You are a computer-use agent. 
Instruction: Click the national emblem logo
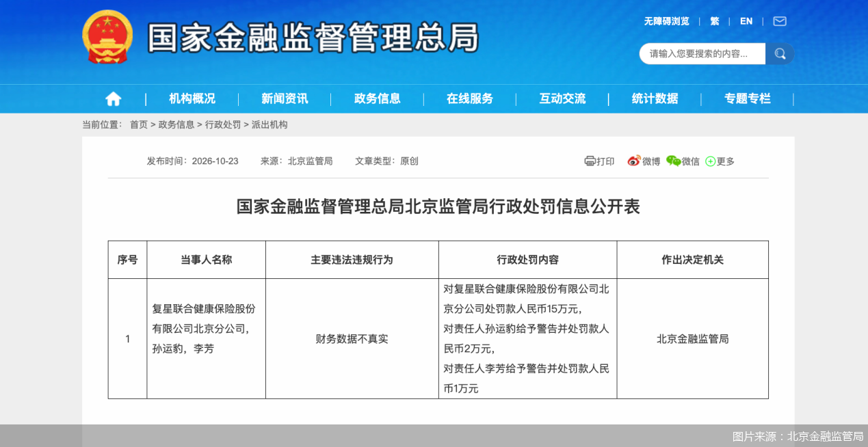[108, 37]
